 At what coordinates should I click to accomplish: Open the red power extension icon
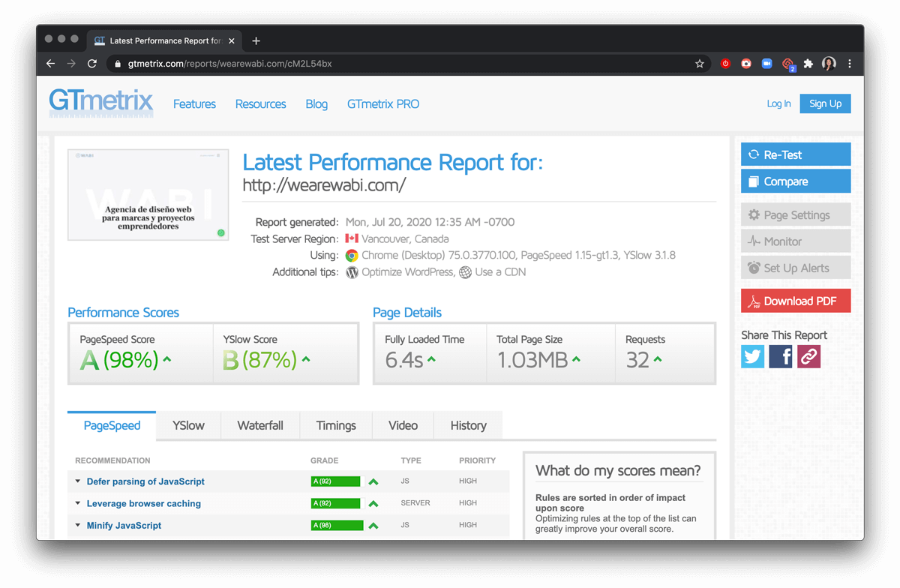(725, 64)
